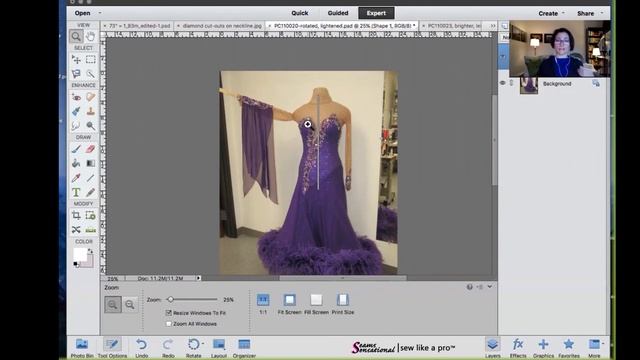Select the Gradient tool
Viewport: 640px width, 360px height.
91,163
